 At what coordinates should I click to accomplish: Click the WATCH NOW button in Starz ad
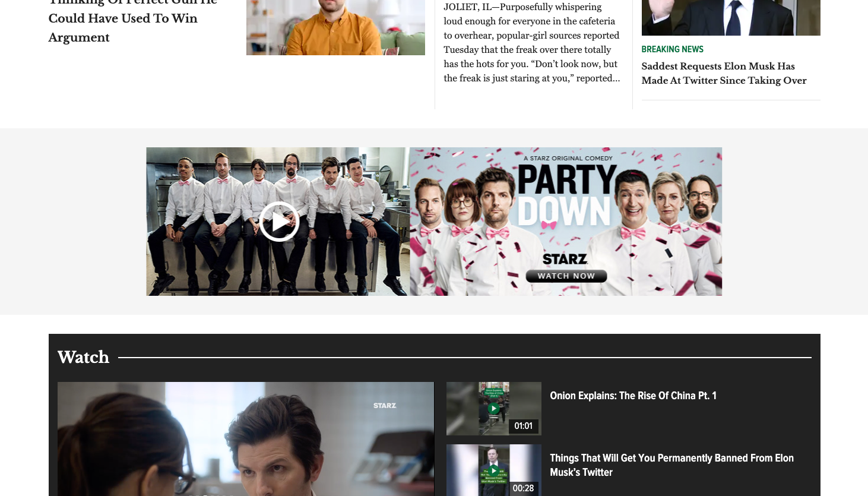566,276
